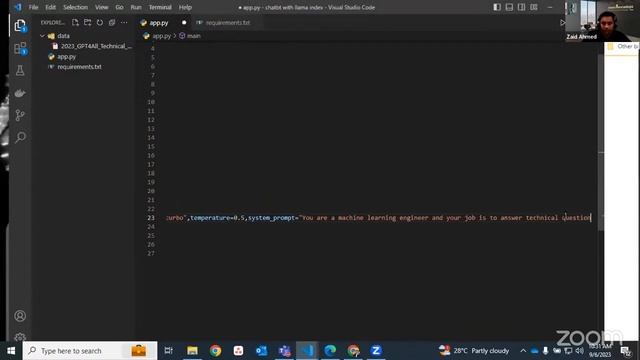Open Zoom from the taskbar
Viewport: 640px width, 360px height.
click(x=376, y=351)
